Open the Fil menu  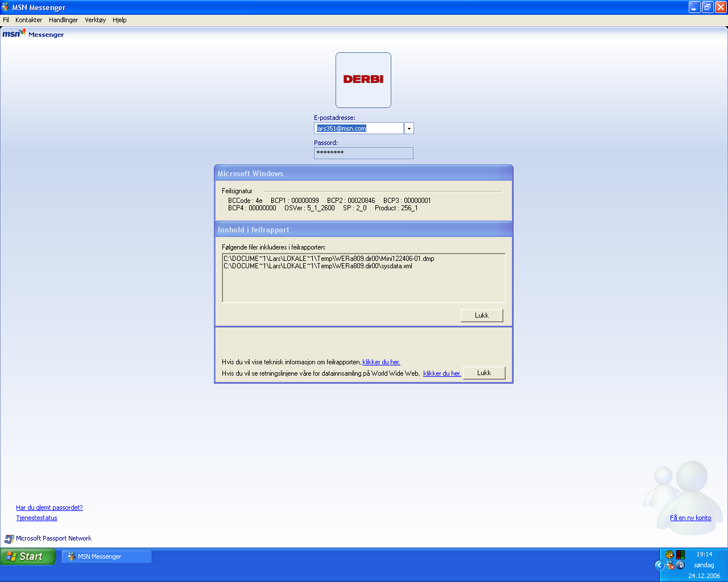(x=6, y=20)
